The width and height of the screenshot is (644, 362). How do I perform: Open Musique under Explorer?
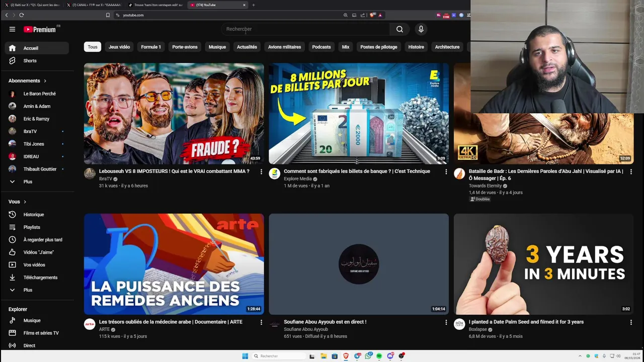coord(37,321)
